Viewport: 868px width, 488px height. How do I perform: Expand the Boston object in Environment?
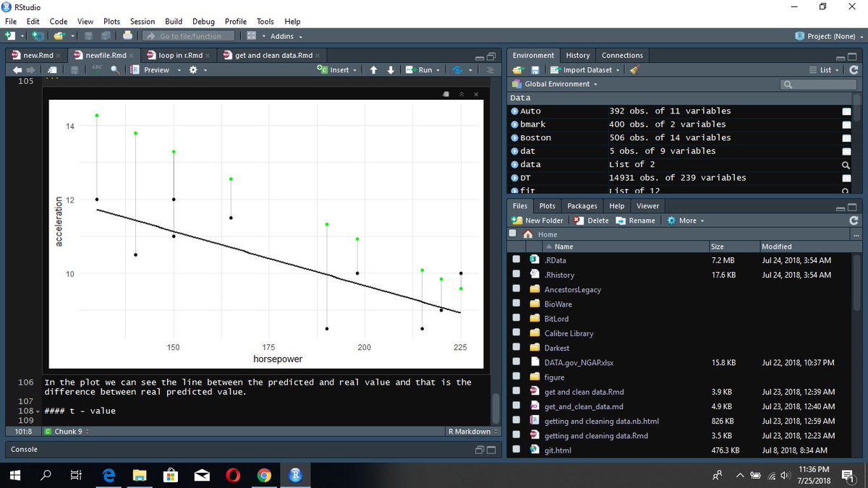(x=514, y=138)
